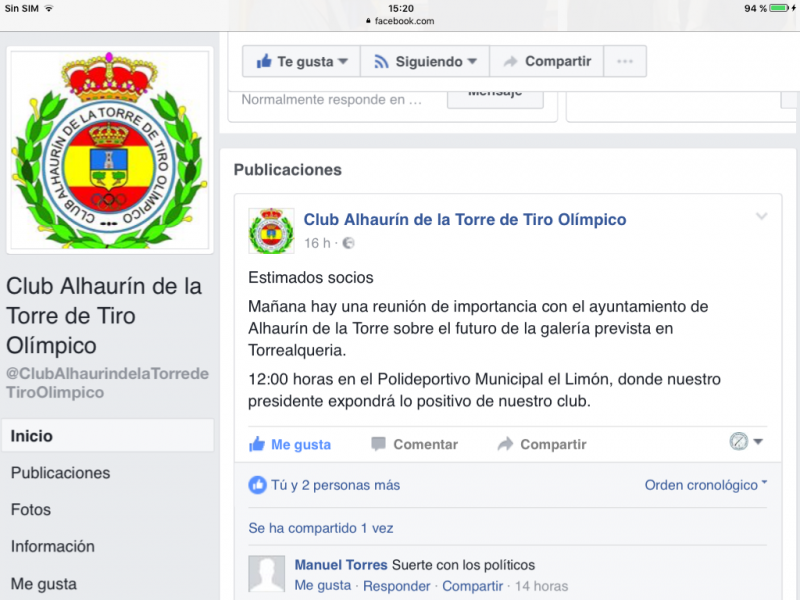Click the Se ha compartido 1 vez link
This screenshot has height=600, width=800.
point(321,528)
